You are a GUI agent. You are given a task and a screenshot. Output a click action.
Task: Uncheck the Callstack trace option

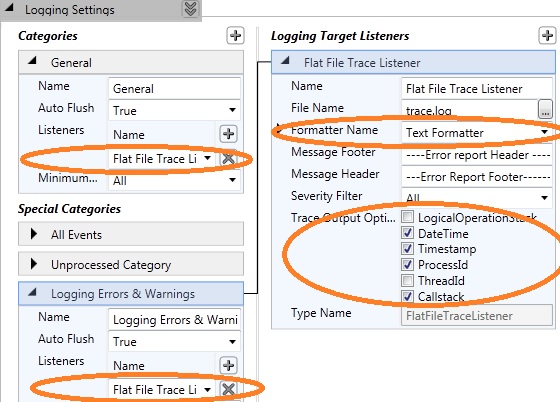tap(408, 296)
